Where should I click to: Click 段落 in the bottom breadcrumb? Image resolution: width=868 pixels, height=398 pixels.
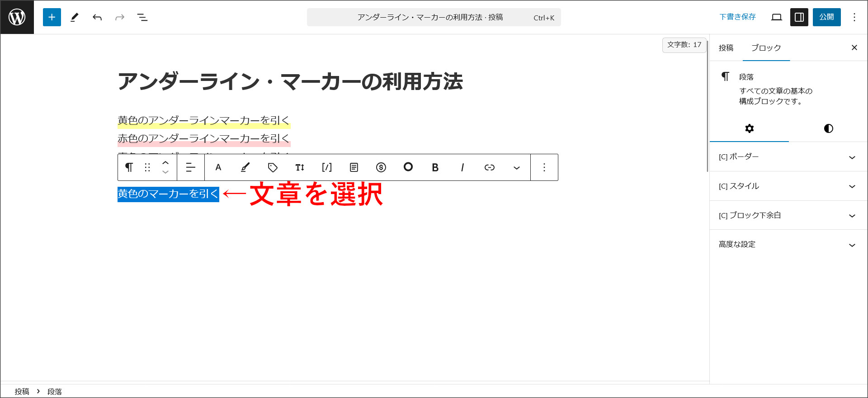[x=55, y=392]
